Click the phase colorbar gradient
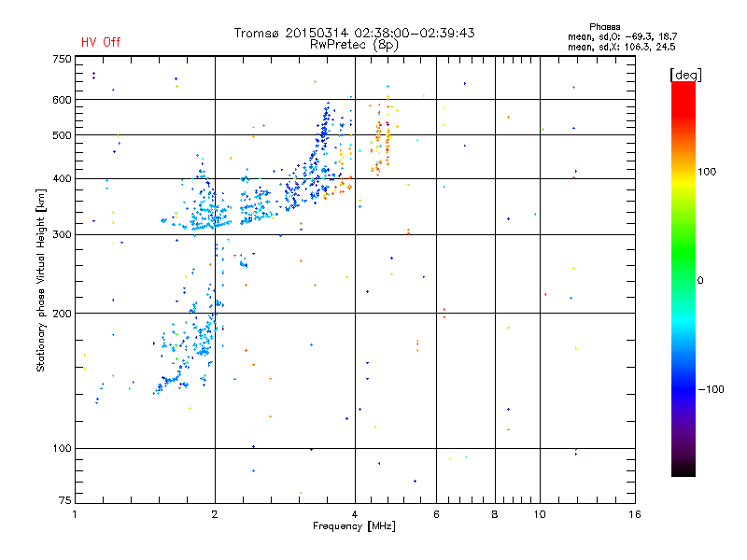 coord(684,278)
